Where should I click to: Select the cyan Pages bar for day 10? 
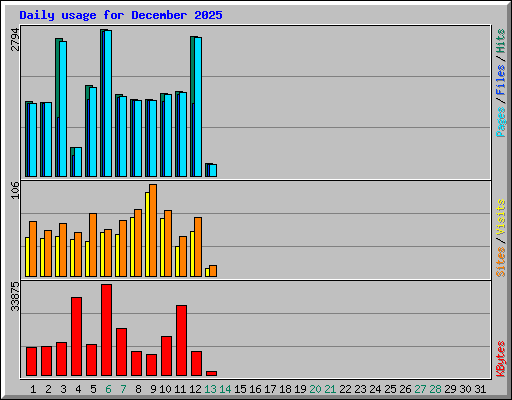coord(168,136)
